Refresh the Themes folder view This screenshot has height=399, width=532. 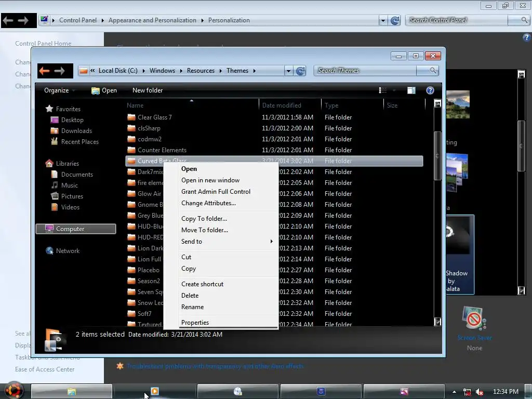click(x=300, y=71)
